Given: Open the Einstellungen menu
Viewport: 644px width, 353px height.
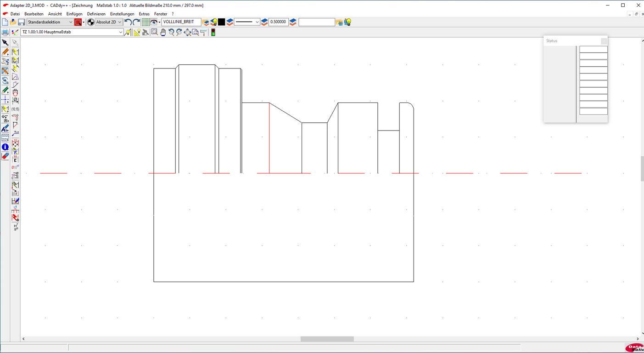Looking at the screenshot, I should [x=122, y=14].
